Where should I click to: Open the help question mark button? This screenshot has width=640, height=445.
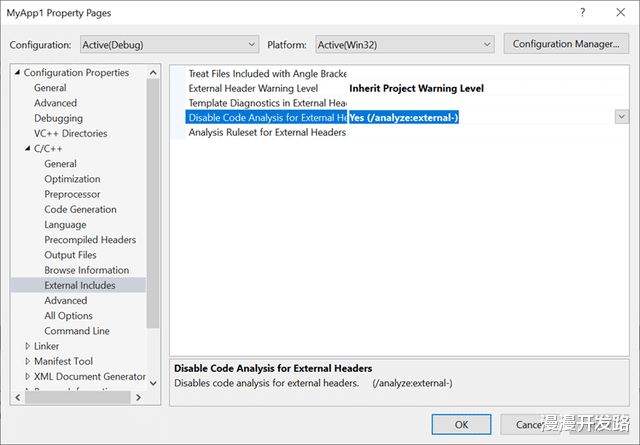pos(582,13)
